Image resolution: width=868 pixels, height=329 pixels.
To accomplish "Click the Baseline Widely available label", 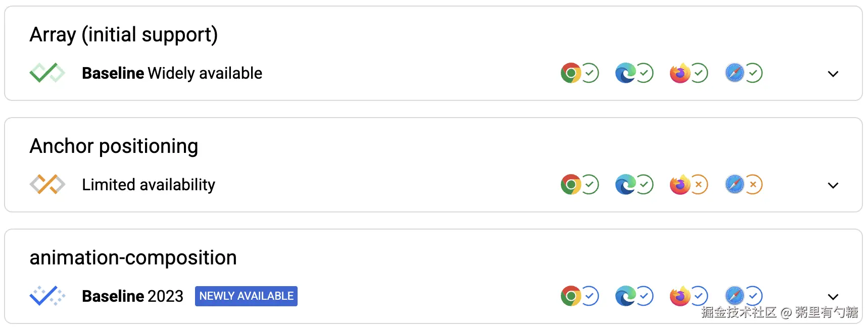I will tap(172, 73).
